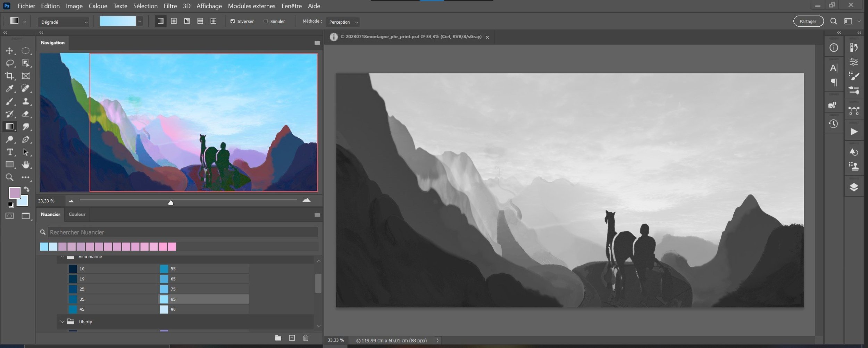This screenshot has height=348, width=868.
Task: Open the Filtre menu
Action: click(170, 6)
